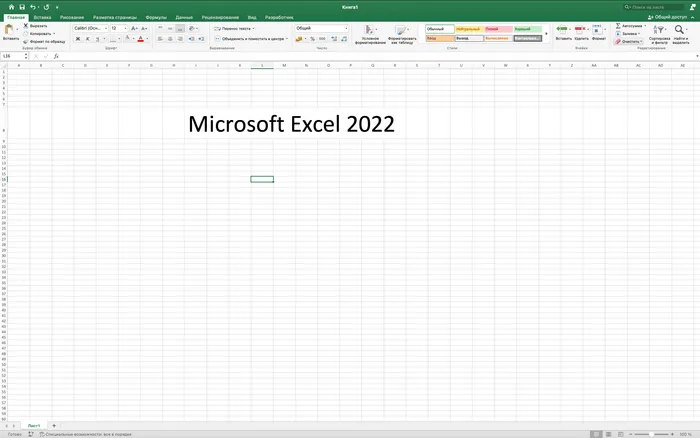Screen dimensions: 700x438
Task: Apply percent style
Action: pyautogui.click(x=312, y=39)
